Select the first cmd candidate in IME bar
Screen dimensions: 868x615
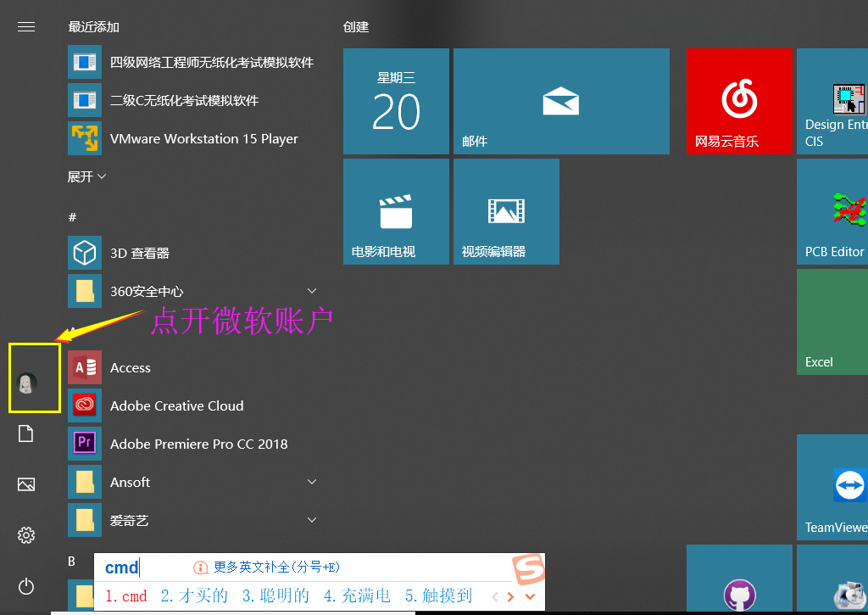pos(125,595)
